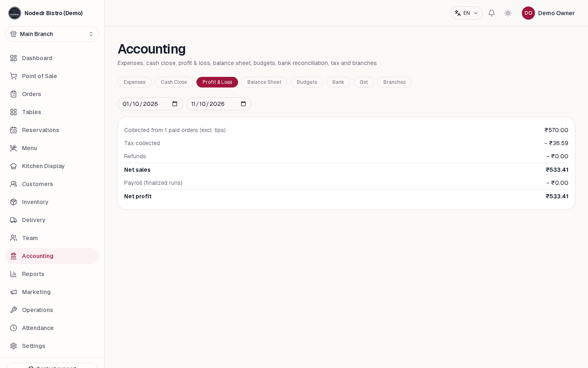Image resolution: width=588 pixels, height=368 pixels.
Task: Switch to the Branches tab
Action: (394, 82)
